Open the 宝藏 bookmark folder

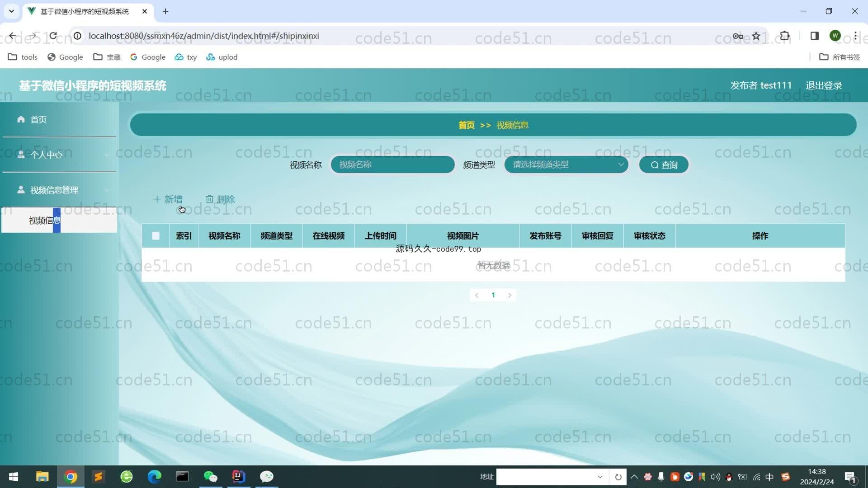tap(107, 57)
